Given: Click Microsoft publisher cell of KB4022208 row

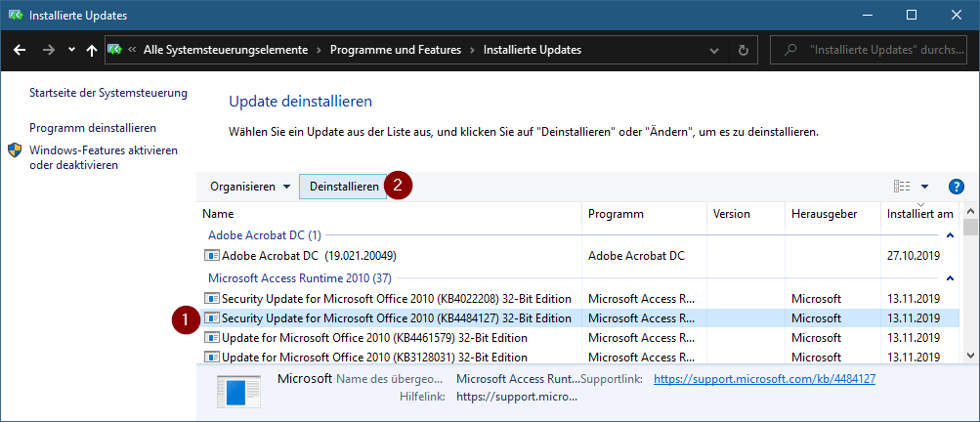Looking at the screenshot, I should (816, 298).
